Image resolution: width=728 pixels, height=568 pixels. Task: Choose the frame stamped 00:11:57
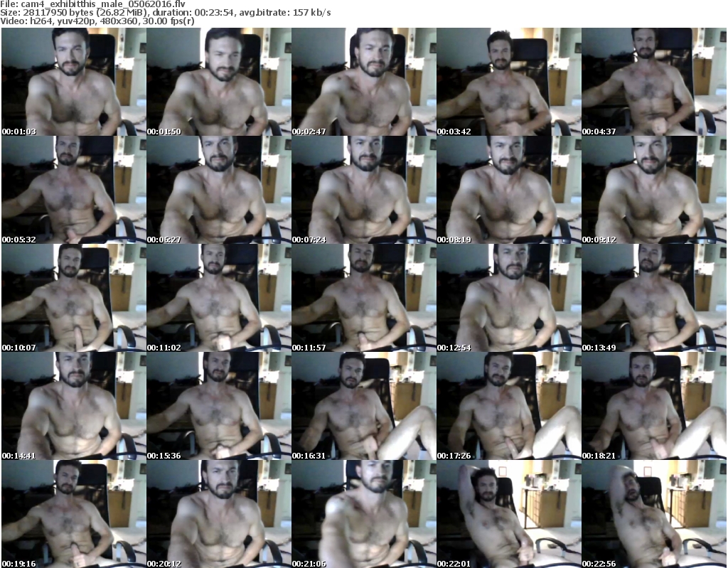tap(363, 298)
